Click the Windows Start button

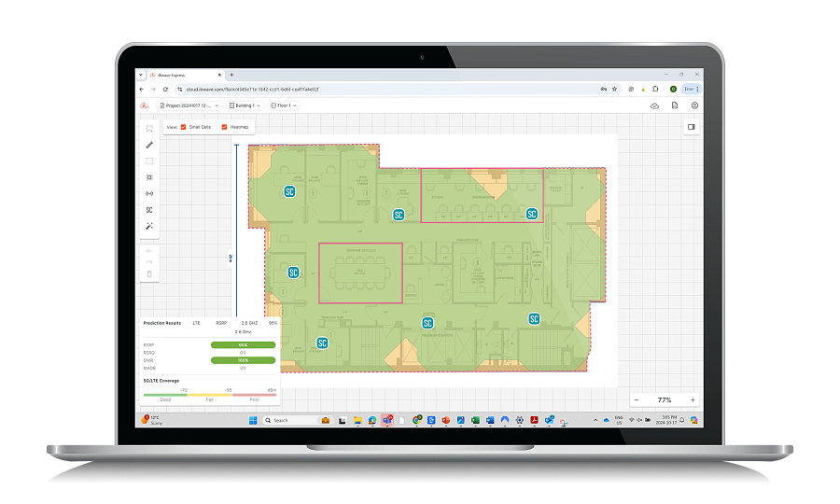(253, 420)
